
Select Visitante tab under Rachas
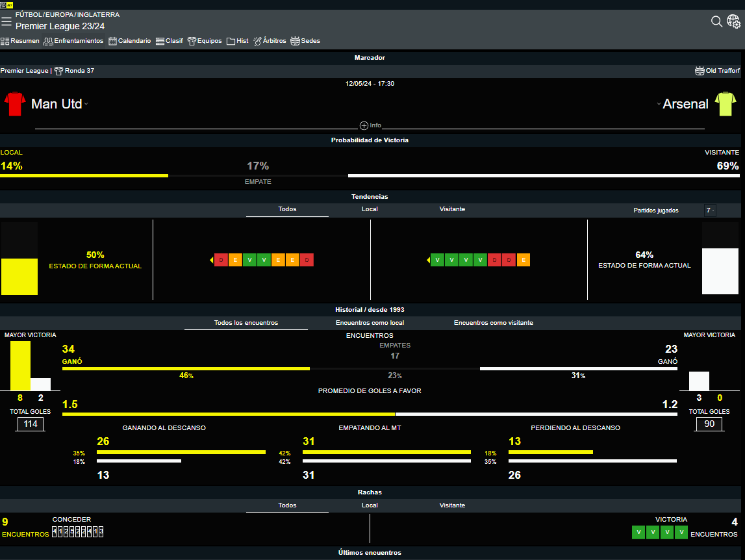(x=452, y=505)
